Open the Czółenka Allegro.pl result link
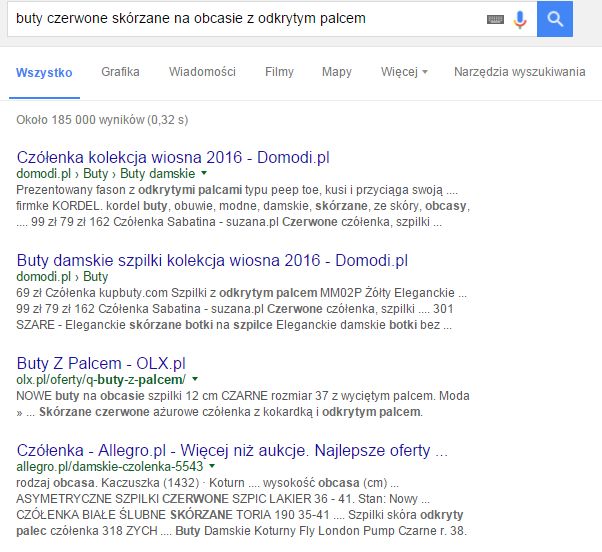Image resolution: width=602 pixels, height=552 pixels. (x=232, y=449)
